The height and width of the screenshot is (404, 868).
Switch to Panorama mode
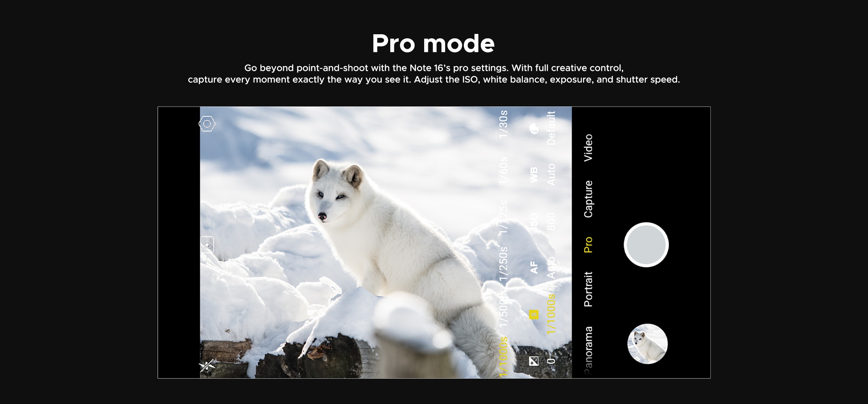[x=588, y=350]
